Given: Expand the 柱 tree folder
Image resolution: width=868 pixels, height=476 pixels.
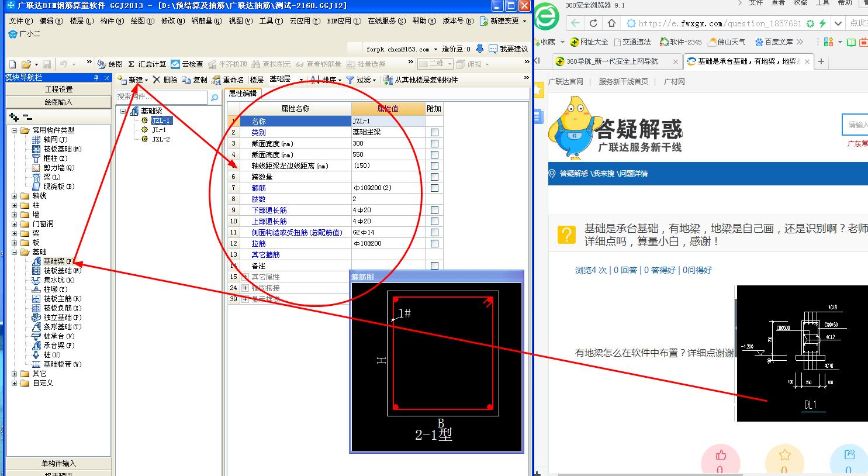Looking at the screenshot, I should coord(15,205).
